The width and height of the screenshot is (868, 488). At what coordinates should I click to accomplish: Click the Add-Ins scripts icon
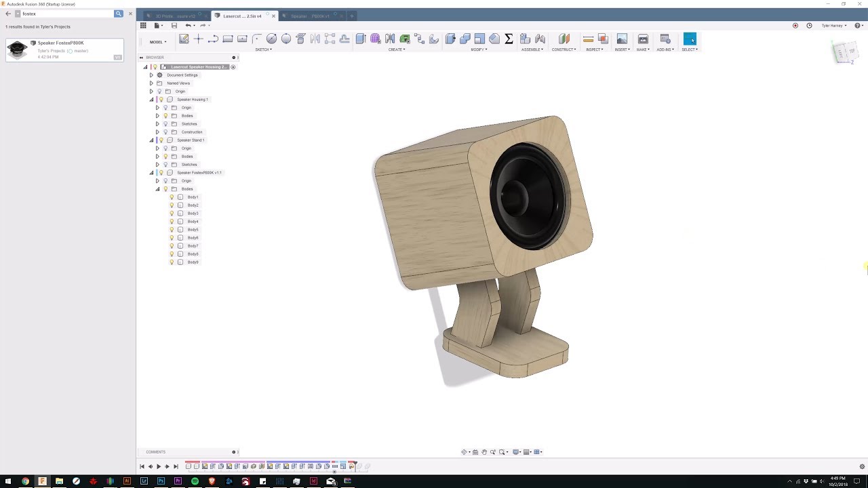(665, 39)
